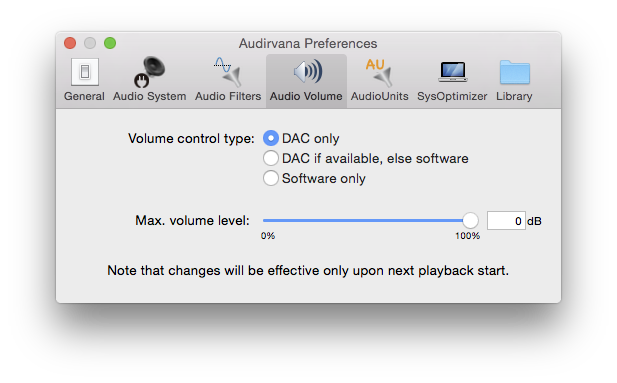This screenshot has width=617, height=383.
Task: Focus the dB value input field
Action: point(506,220)
